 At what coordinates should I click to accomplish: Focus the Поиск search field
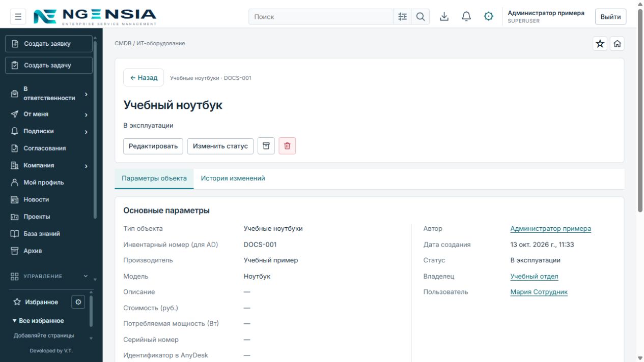pos(321,17)
